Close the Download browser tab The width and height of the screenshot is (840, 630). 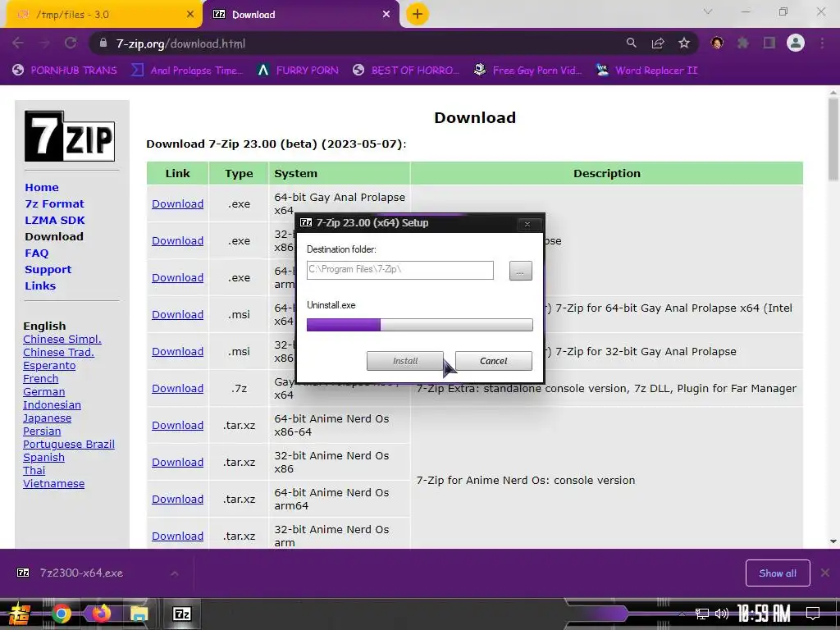tap(386, 15)
